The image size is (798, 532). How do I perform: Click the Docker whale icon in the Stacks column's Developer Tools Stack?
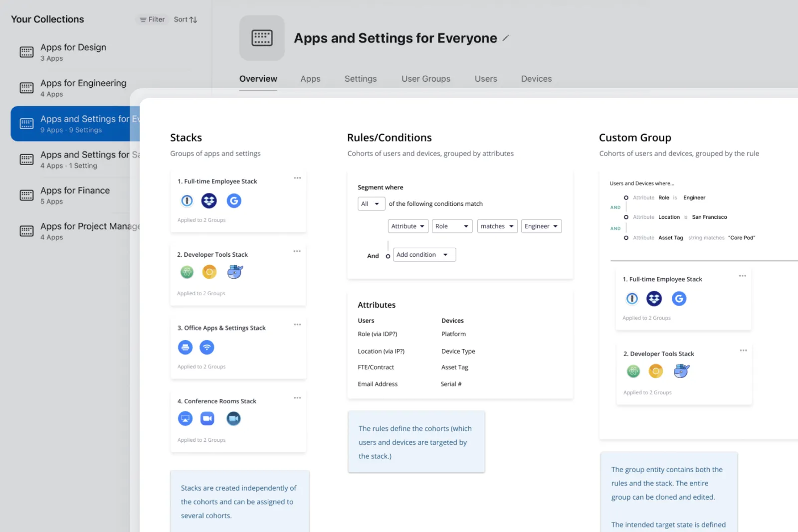tap(235, 272)
